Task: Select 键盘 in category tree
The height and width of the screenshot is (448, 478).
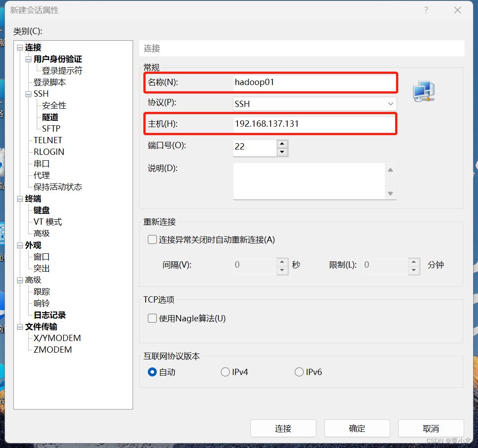Action: [x=42, y=210]
